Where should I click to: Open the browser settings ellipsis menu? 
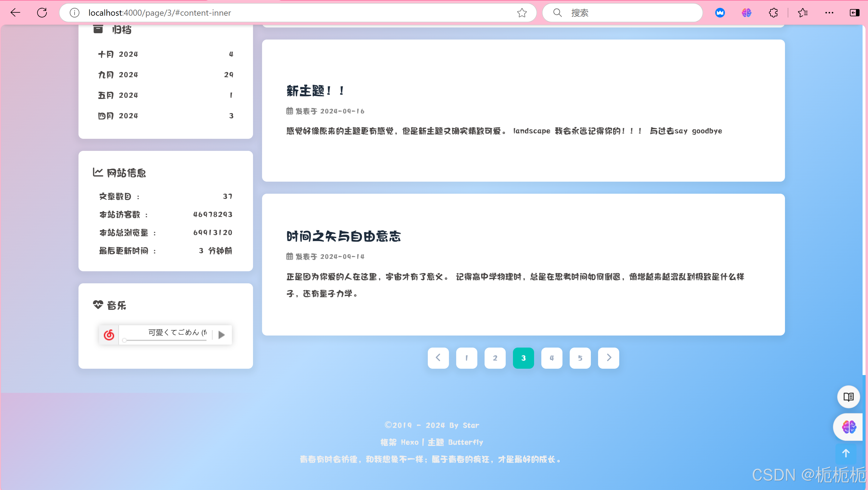(x=829, y=13)
